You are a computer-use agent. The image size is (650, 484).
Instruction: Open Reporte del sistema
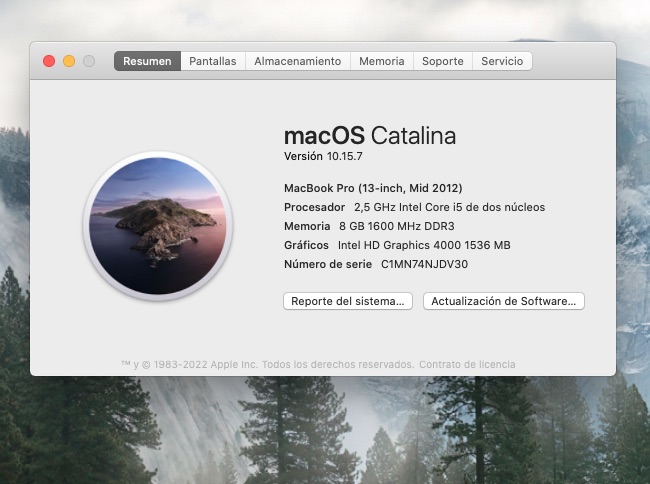348,301
